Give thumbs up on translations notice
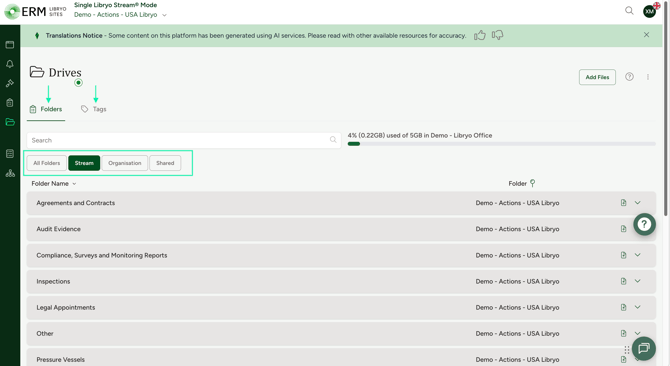The height and width of the screenshot is (366, 670). [480, 35]
